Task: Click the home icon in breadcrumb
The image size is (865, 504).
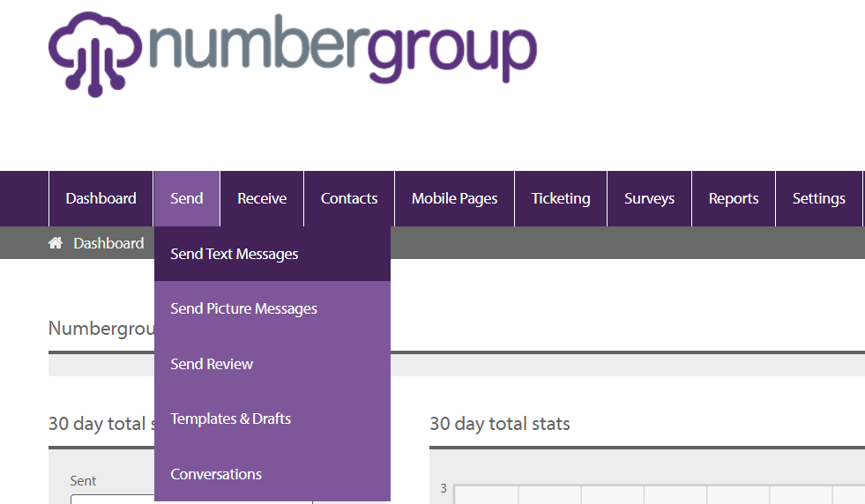Action: coord(56,242)
